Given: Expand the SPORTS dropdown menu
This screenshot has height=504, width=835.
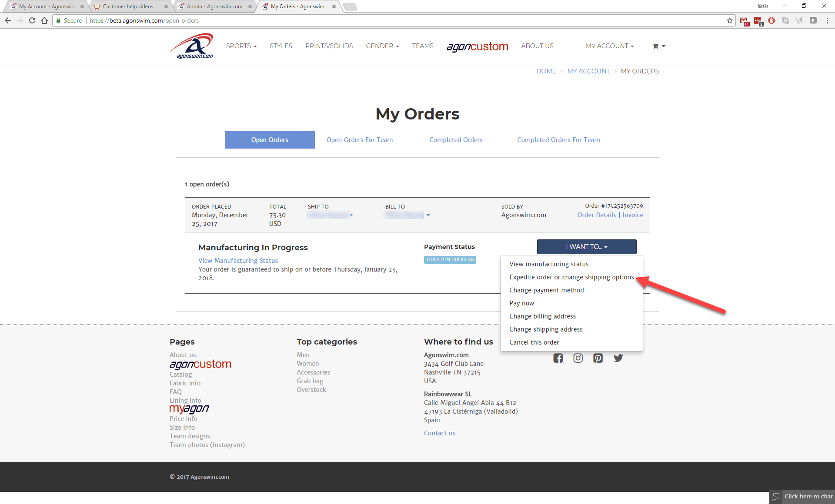Looking at the screenshot, I should [241, 46].
